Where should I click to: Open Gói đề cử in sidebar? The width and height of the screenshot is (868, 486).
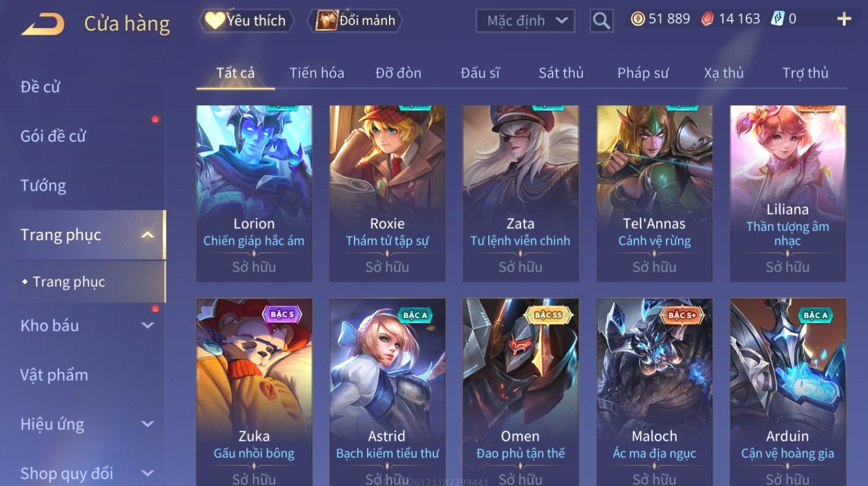point(53,136)
